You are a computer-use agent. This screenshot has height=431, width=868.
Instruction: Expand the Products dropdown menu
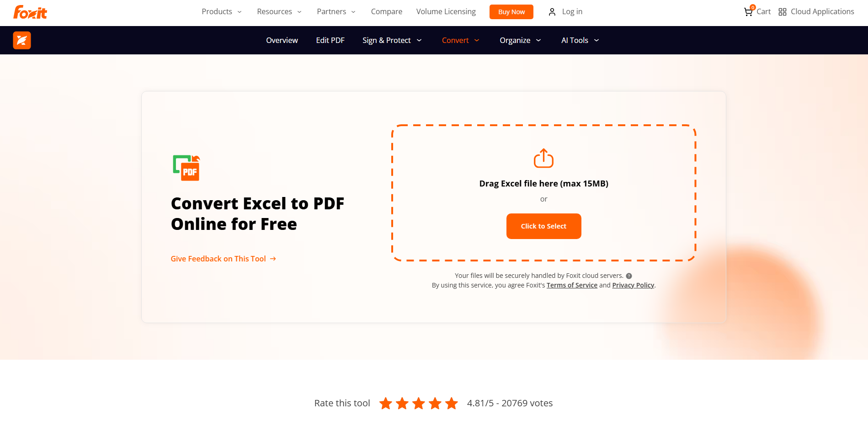[222, 12]
